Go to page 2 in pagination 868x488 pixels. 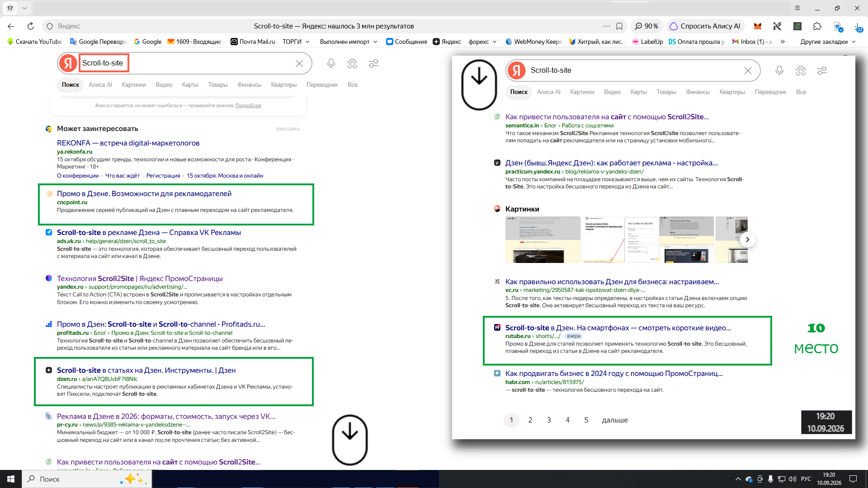click(530, 420)
